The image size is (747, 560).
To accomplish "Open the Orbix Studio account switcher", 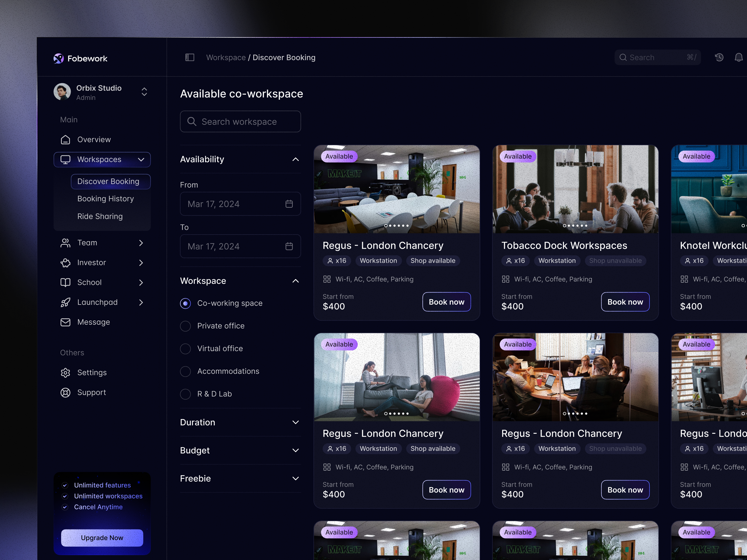I will click(144, 92).
